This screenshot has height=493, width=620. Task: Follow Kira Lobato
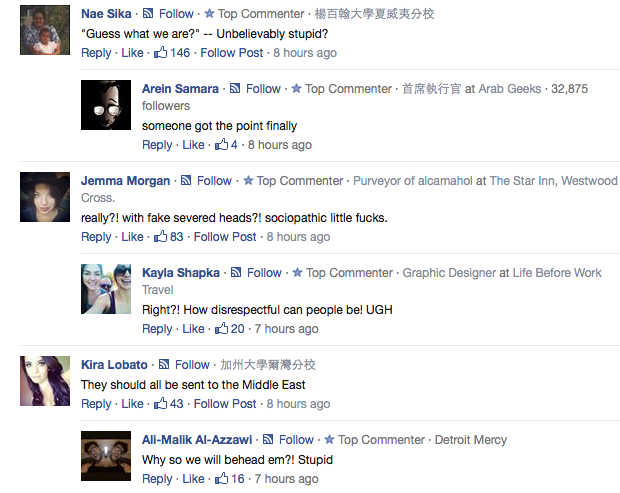(192, 365)
